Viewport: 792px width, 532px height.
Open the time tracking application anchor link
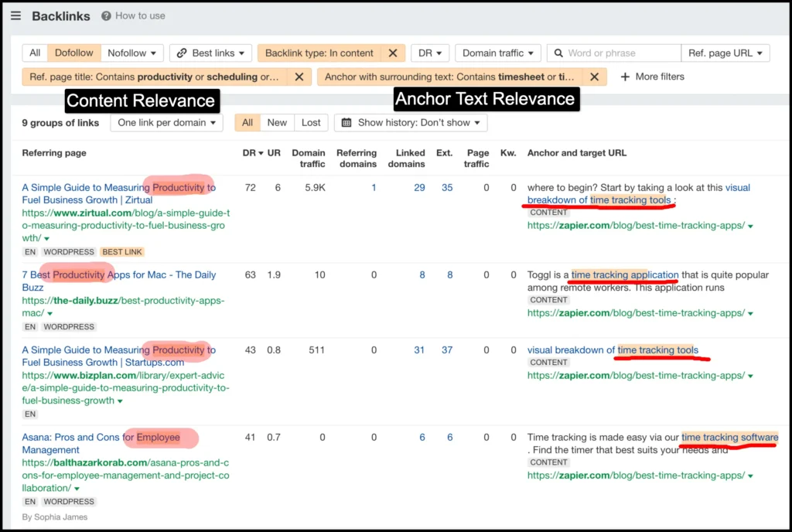625,275
